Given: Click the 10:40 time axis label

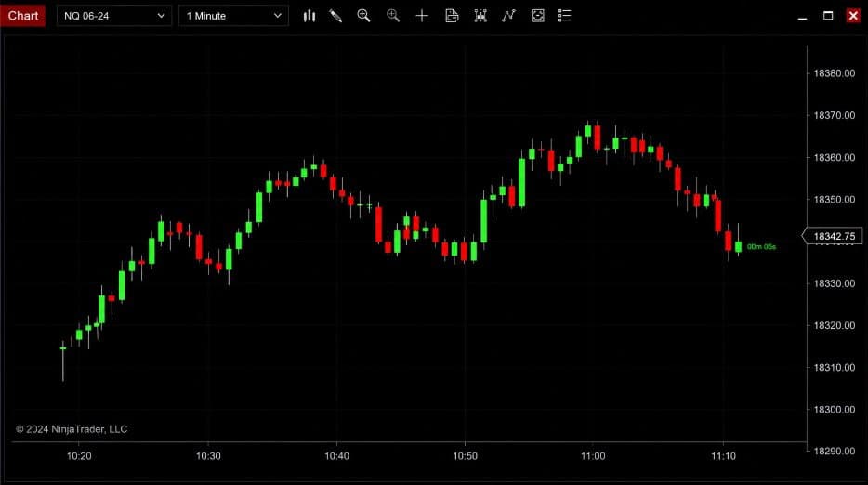Looking at the screenshot, I should click(336, 456).
